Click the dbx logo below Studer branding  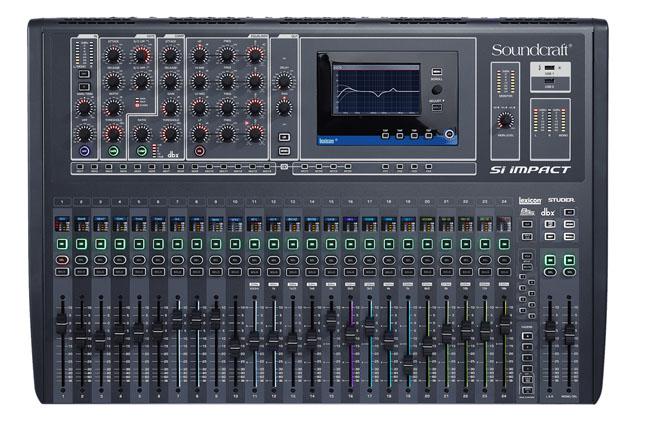click(x=547, y=212)
